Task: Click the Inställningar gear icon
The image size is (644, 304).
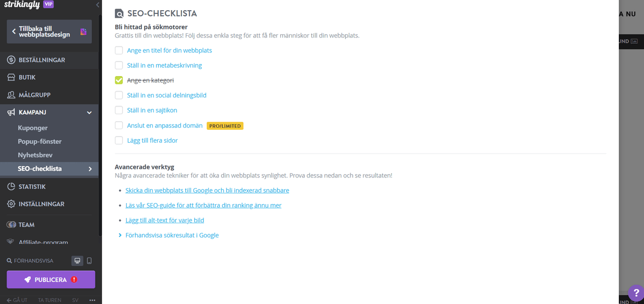Action: pyautogui.click(x=11, y=204)
